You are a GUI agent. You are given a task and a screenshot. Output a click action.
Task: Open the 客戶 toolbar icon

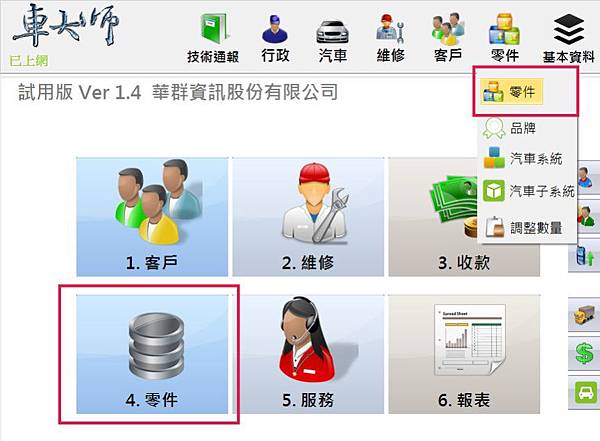pos(448,38)
